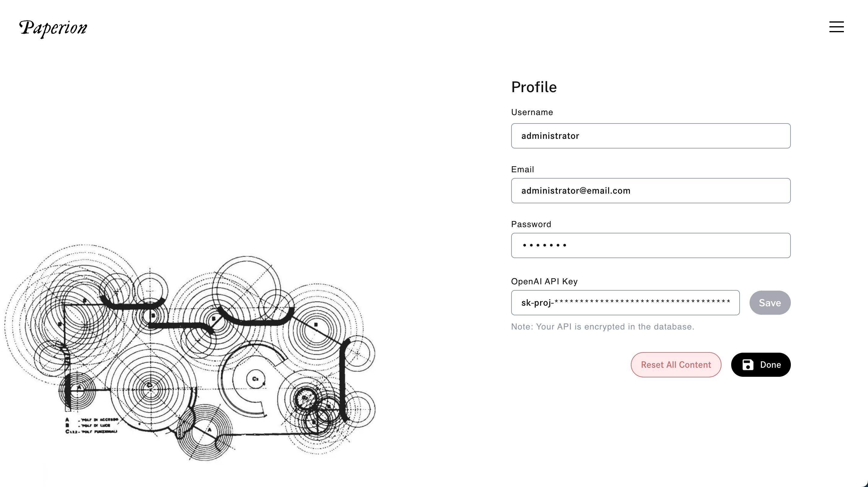Click the Password label
The height and width of the screenshot is (487, 868).
coord(531,224)
